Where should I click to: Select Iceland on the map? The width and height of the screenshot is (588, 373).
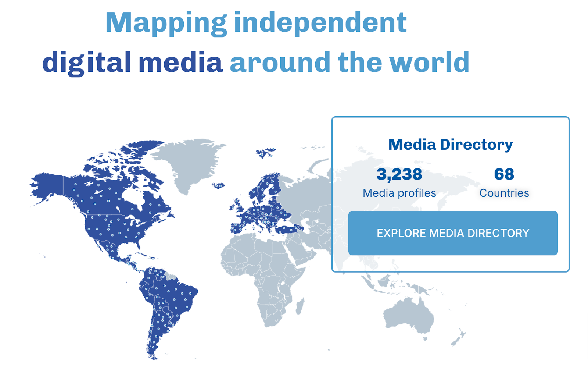pos(219,186)
